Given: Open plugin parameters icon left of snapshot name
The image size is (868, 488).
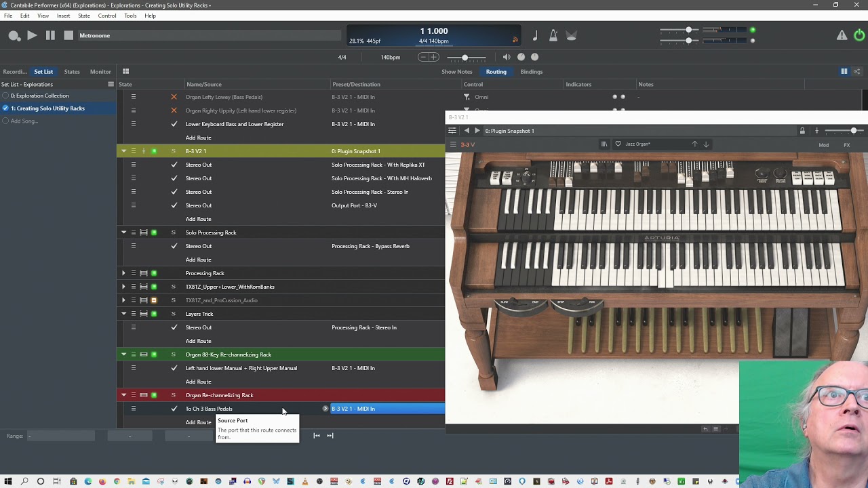Looking at the screenshot, I should point(452,131).
